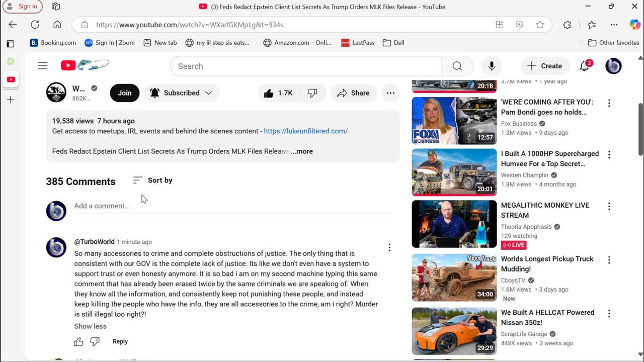
Task: Click the browser address bar URL
Action: point(190,25)
